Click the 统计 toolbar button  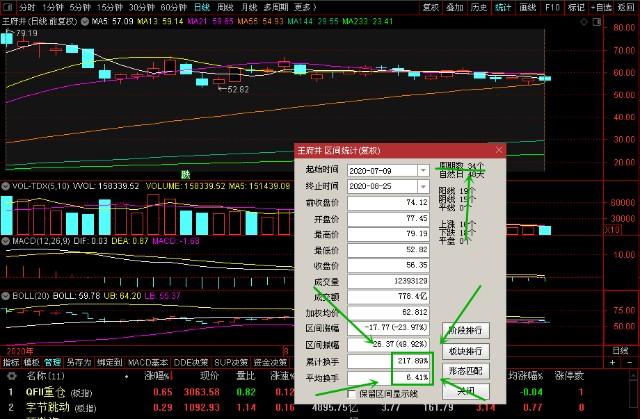tap(503, 7)
